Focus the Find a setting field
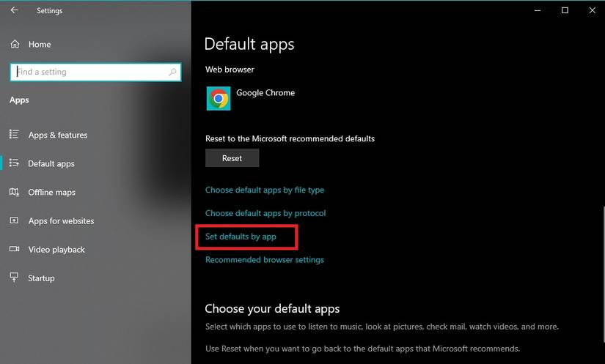 [x=95, y=72]
